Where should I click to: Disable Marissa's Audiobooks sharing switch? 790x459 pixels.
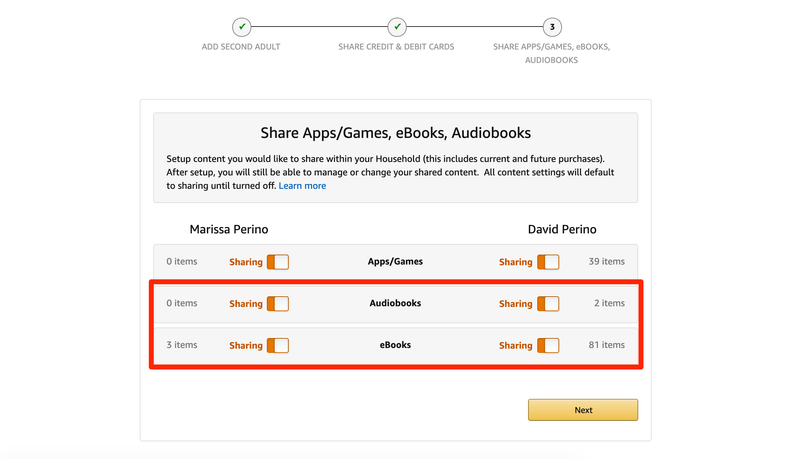[278, 304]
